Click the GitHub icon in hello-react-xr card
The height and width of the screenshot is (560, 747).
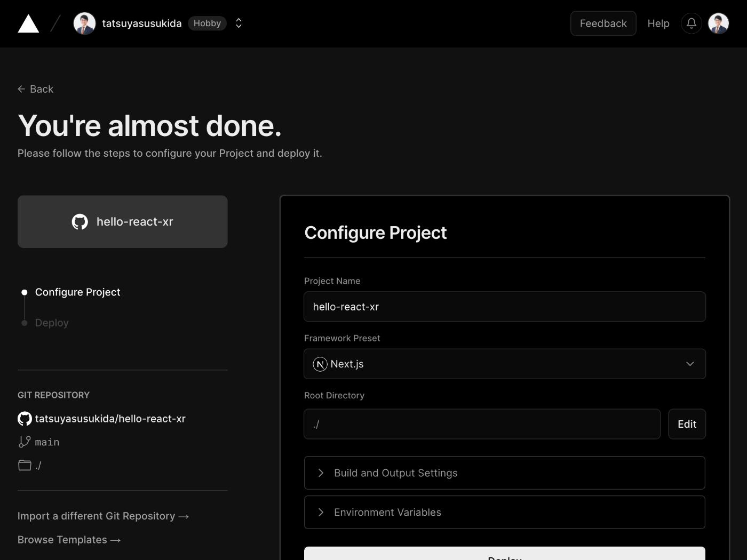point(80,222)
